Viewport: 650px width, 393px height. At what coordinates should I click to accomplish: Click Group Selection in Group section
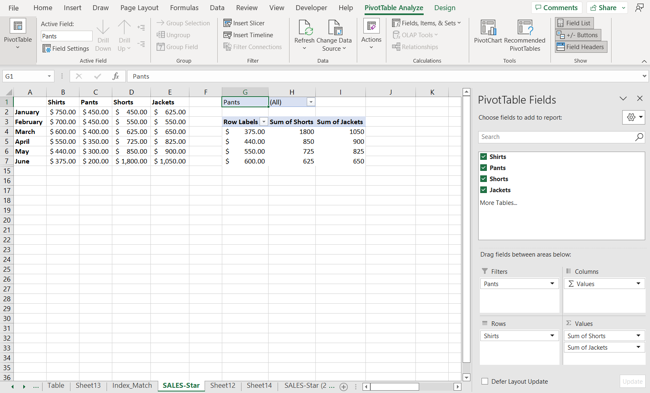pyautogui.click(x=183, y=23)
